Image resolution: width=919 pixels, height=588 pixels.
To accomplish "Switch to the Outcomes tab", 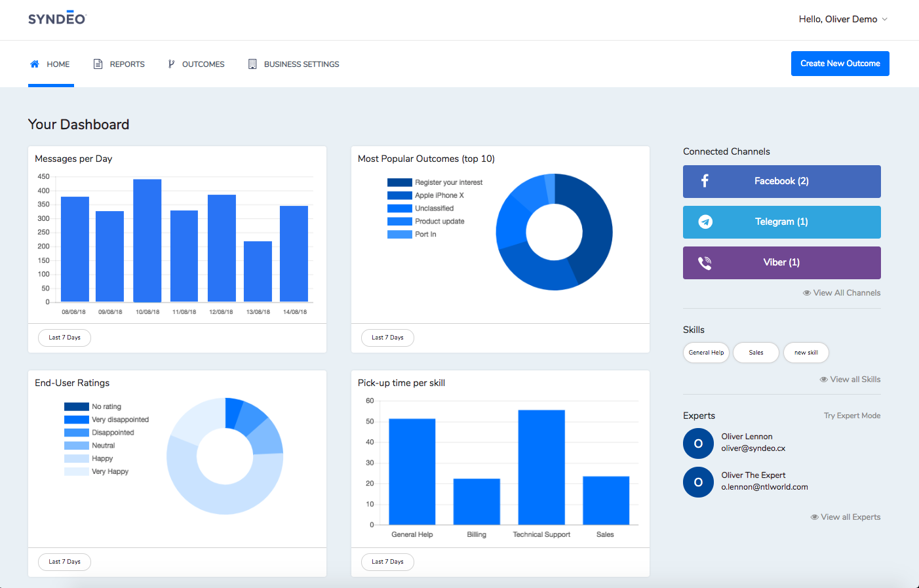I will [196, 64].
